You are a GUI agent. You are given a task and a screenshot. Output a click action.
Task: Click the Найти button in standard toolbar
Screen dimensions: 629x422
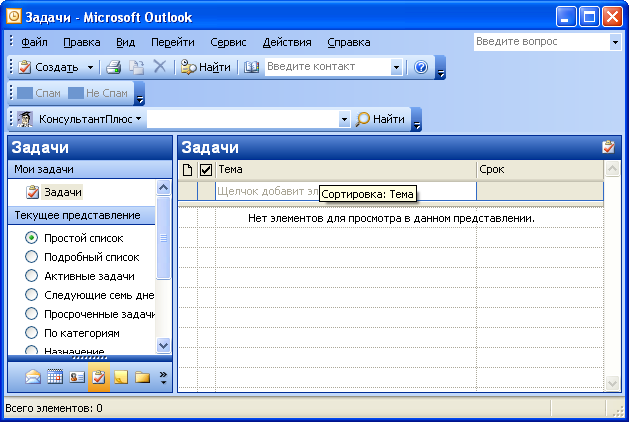click(205, 67)
